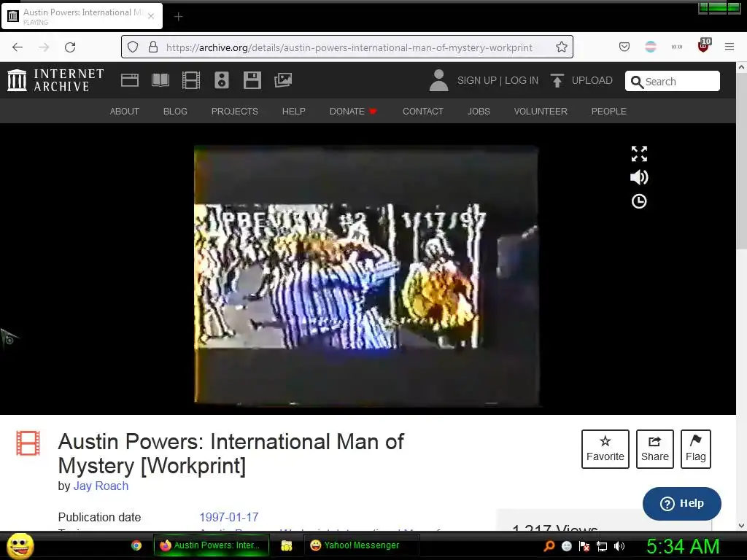
Task: Open the DONATE menu item
Action: pyautogui.click(x=353, y=112)
